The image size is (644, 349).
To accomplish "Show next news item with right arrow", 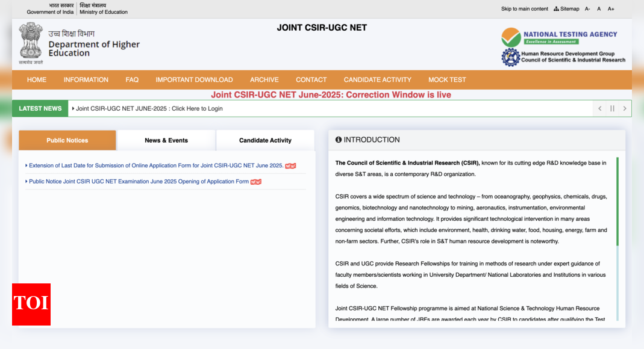I will [x=625, y=108].
